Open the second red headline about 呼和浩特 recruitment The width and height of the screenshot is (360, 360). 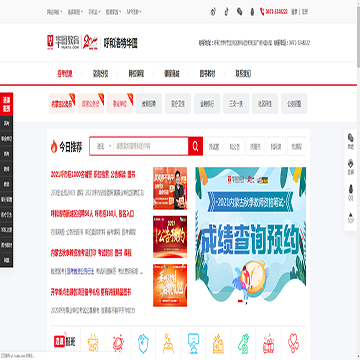(92, 213)
